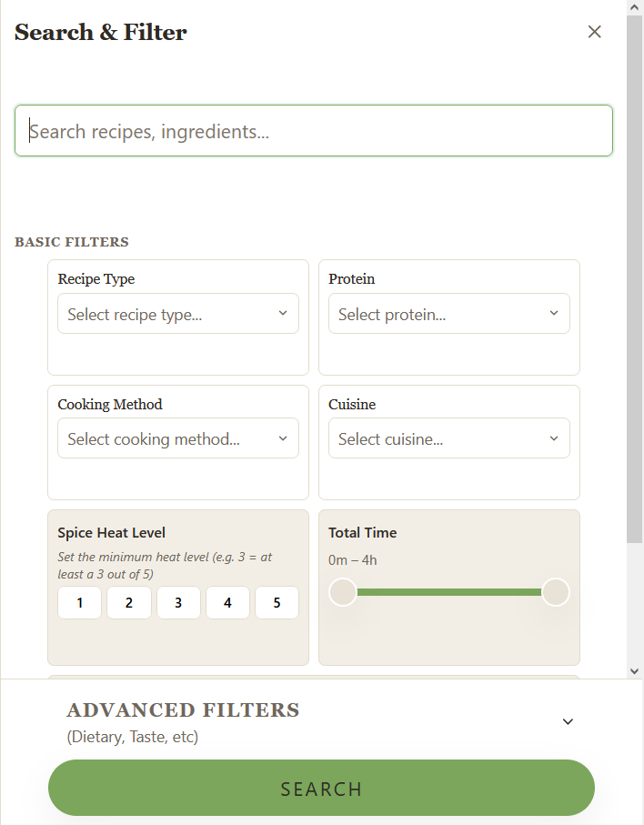Open the Protein dropdown
Image resolution: width=644 pixels, height=825 pixels.
click(x=449, y=313)
